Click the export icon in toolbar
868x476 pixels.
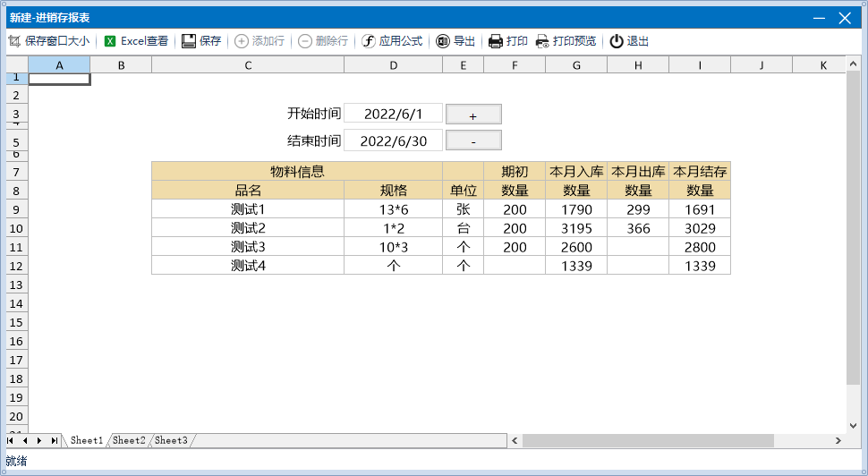(443, 41)
